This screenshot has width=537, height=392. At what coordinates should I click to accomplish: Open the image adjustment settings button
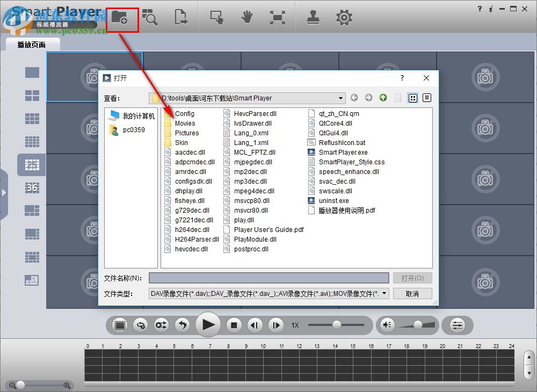pyautogui.click(x=458, y=325)
